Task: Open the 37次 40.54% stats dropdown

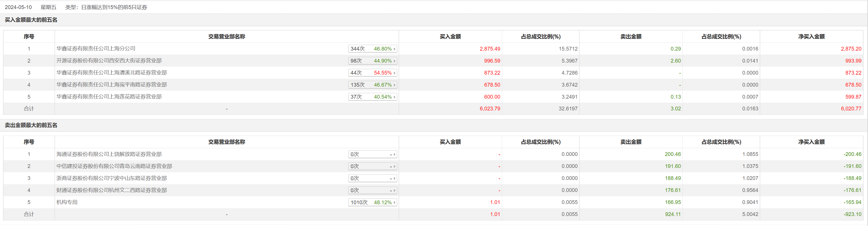Action: [372, 97]
